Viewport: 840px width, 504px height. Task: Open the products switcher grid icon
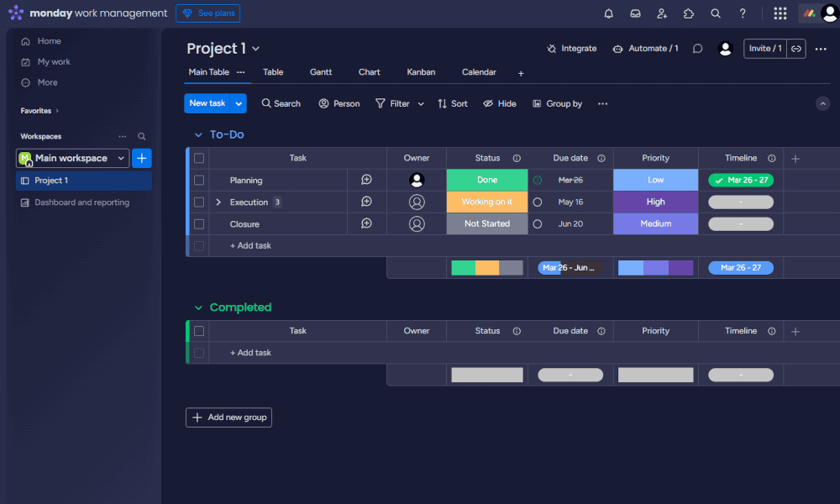point(780,13)
